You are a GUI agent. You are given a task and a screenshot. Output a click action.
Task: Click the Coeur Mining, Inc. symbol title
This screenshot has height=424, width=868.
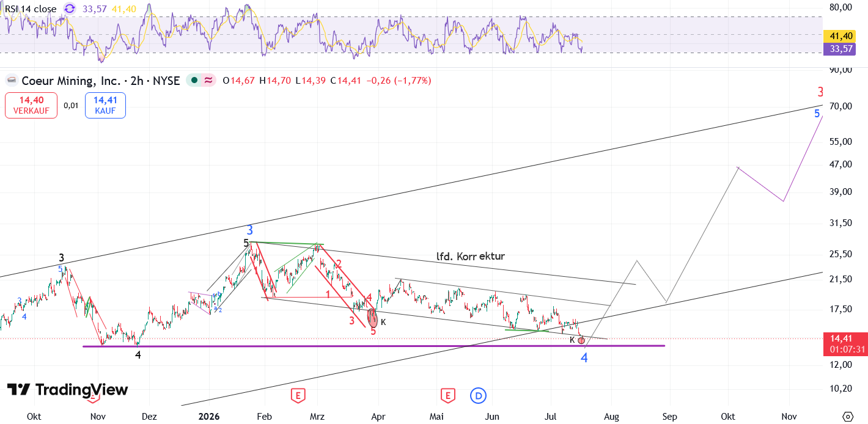[70, 80]
